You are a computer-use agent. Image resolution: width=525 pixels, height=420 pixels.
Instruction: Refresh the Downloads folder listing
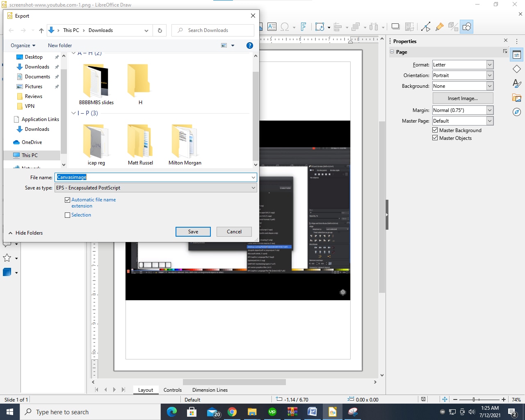[x=160, y=30]
